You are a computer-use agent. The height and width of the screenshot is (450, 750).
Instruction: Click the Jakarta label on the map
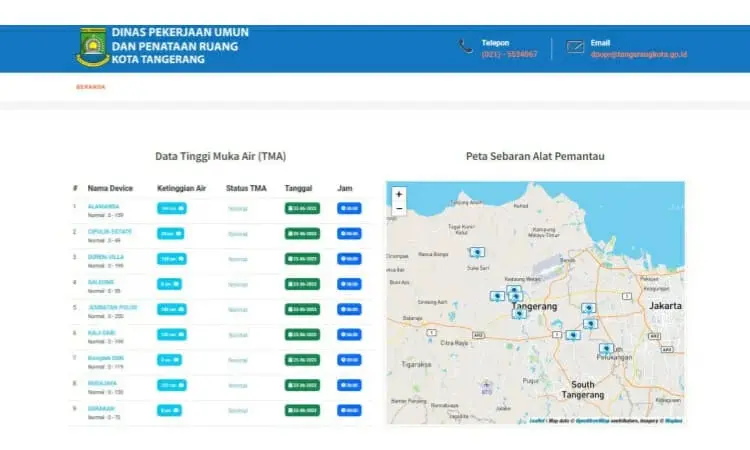(x=665, y=306)
